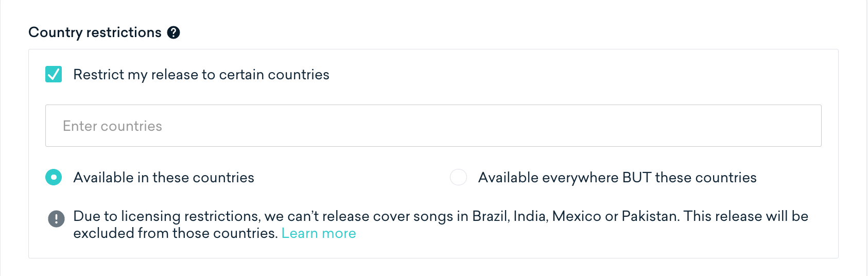Click 'Available everywhere BUT these countries' label text
Screen dimensions: 868x276
click(617, 178)
